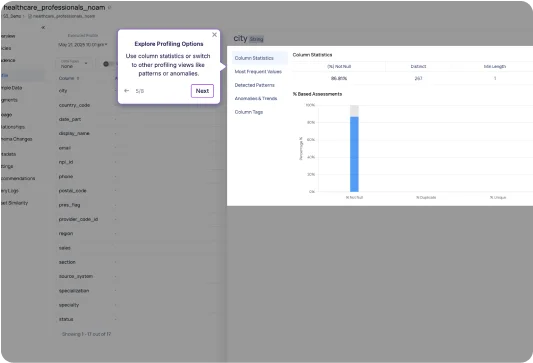Open Relationships in the sidebar
This screenshot has height=363, width=533.
tap(13, 127)
